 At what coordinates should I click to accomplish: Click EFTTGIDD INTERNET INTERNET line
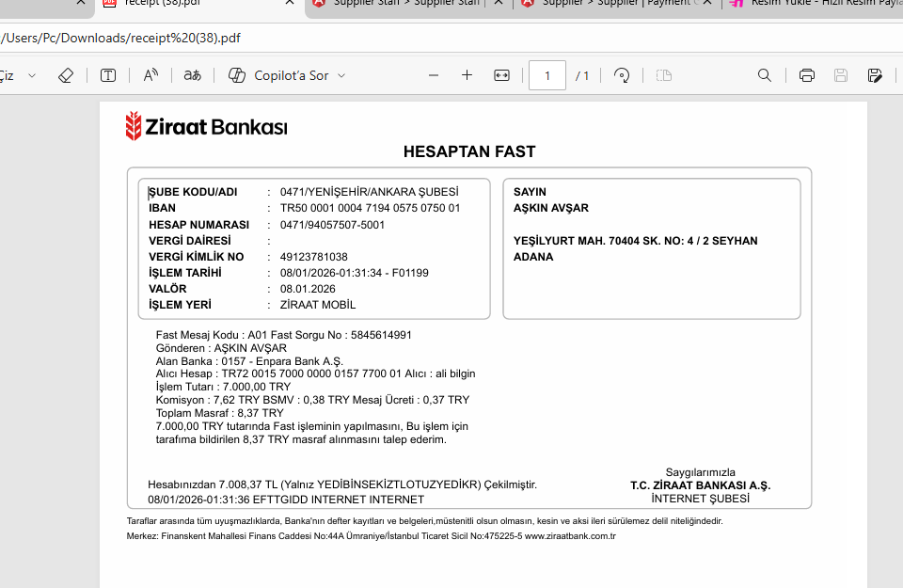coord(286,500)
